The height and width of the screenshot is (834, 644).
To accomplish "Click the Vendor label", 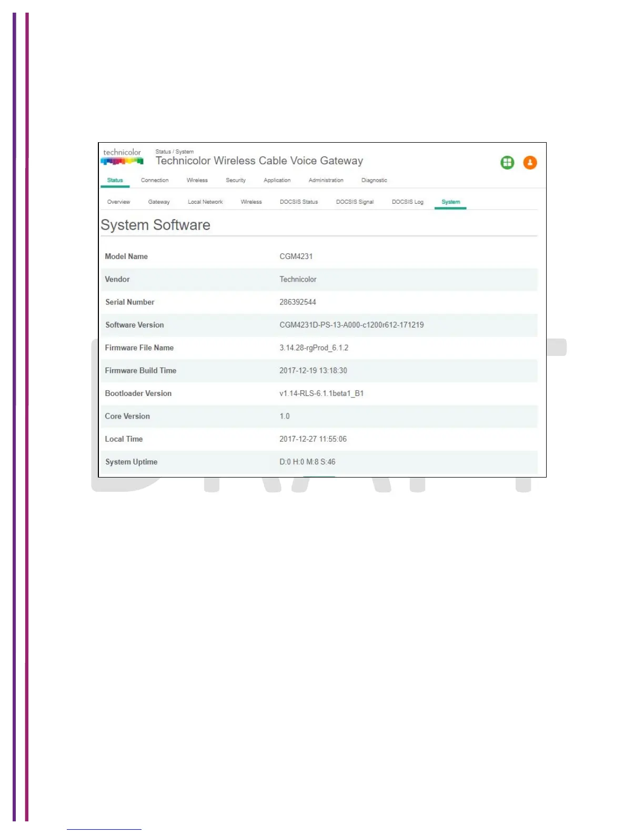I will [x=117, y=279].
